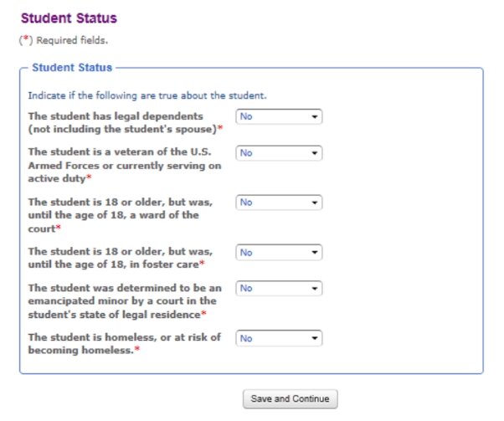Viewport: 504px width, 421px height.
Task: Click the purple Student Status page heading
Action: pyautogui.click(x=69, y=18)
